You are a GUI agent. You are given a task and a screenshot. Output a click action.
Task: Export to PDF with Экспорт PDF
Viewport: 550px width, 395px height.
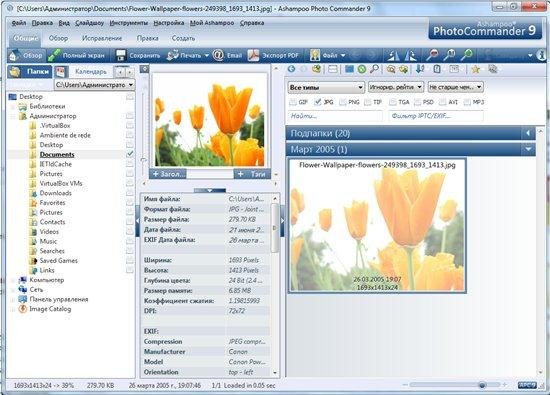tap(274, 55)
